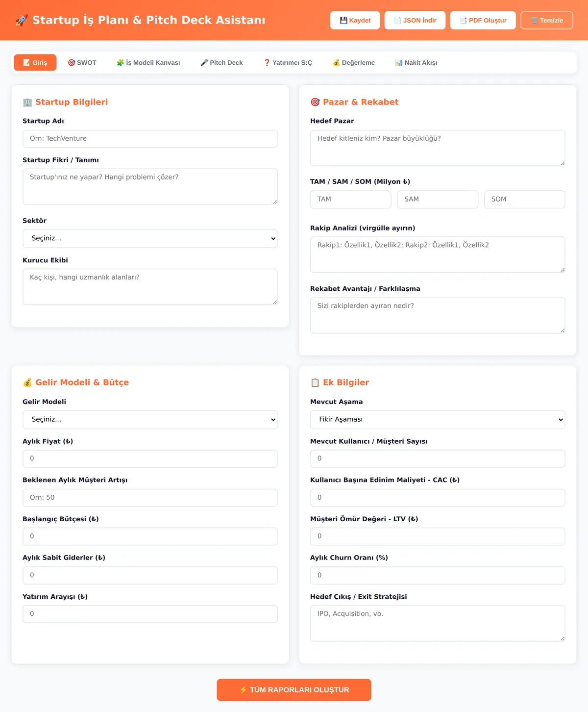The image size is (588, 712).
Task: Click the Rekabet Avantajı / Farklılaşma textarea
Action: pos(438,315)
